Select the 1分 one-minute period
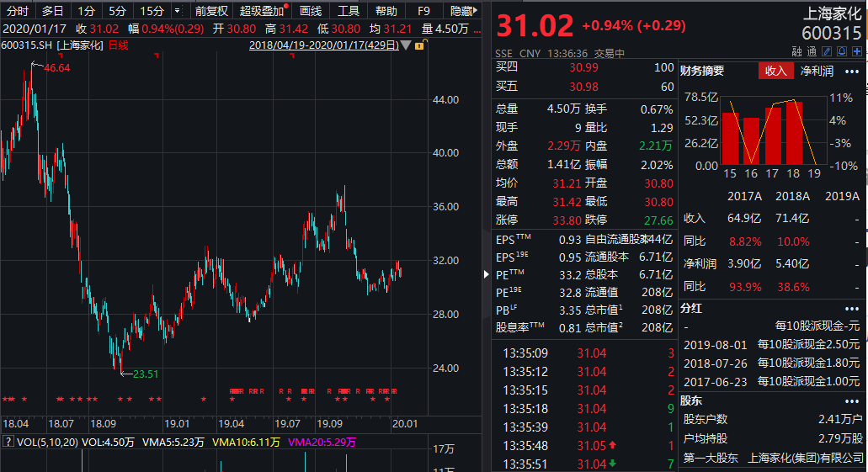 [x=86, y=10]
